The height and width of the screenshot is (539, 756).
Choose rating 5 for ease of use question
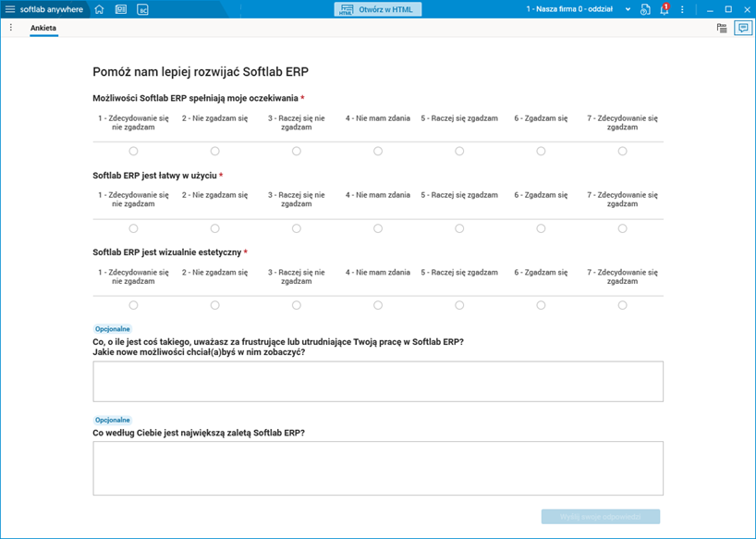click(459, 228)
